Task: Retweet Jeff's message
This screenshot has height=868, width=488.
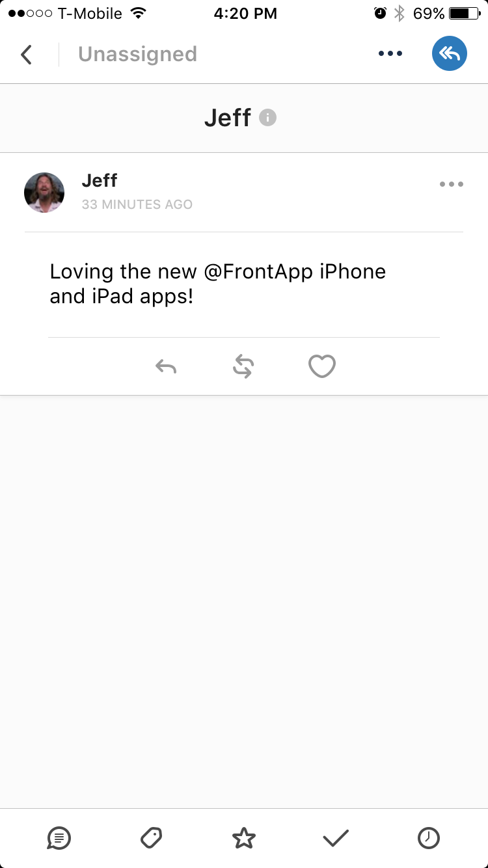Action: [x=243, y=367]
